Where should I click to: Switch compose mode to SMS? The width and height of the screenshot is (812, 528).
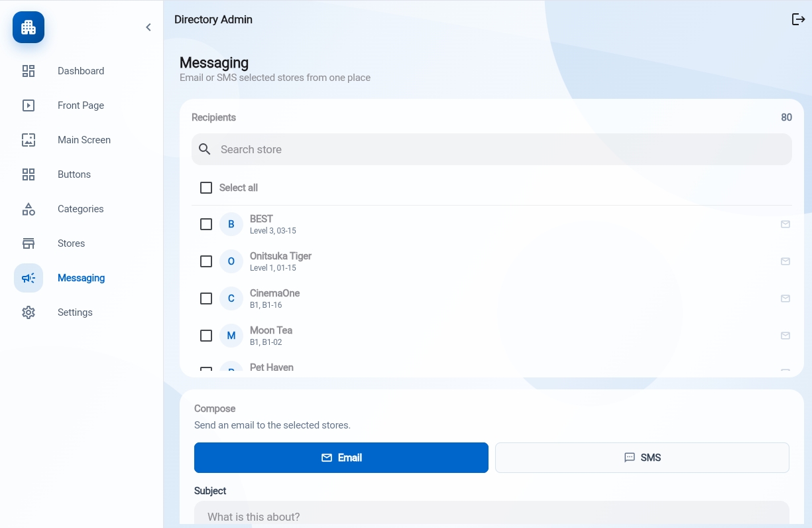[x=642, y=458]
